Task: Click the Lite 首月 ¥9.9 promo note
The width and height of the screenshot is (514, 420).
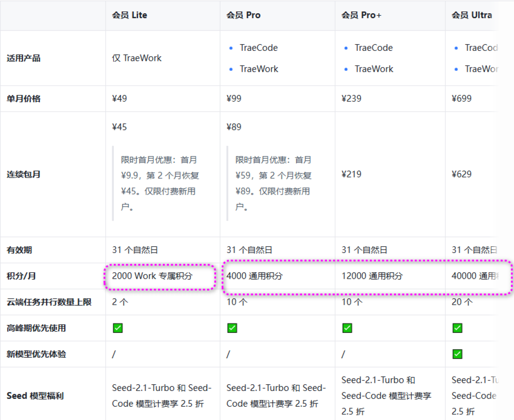Action: [160, 184]
